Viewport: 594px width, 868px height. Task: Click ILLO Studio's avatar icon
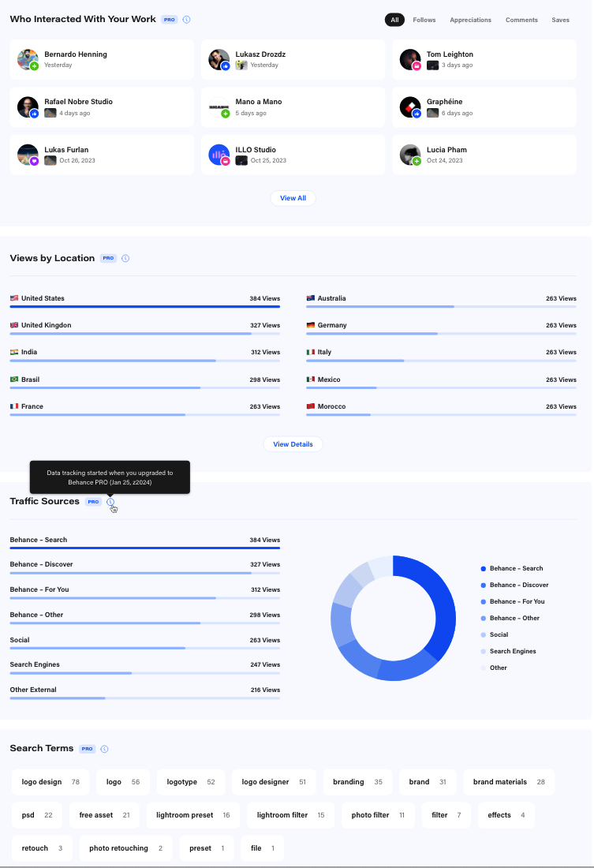coord(219,155)
